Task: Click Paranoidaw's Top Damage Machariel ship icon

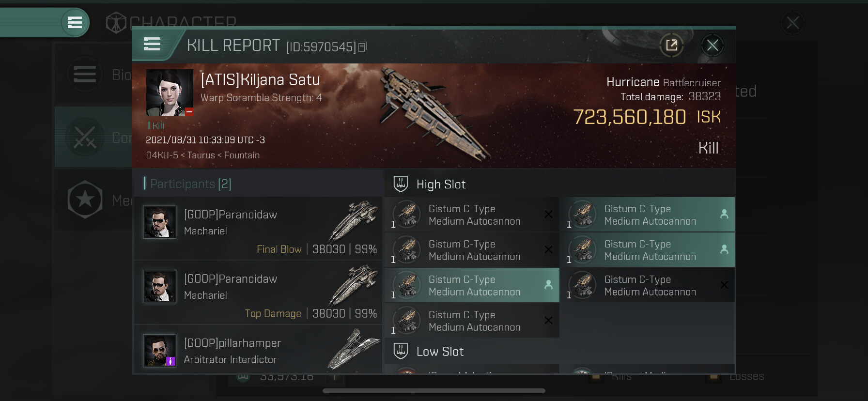Action: pyautogui.click(x=355, y=285)
